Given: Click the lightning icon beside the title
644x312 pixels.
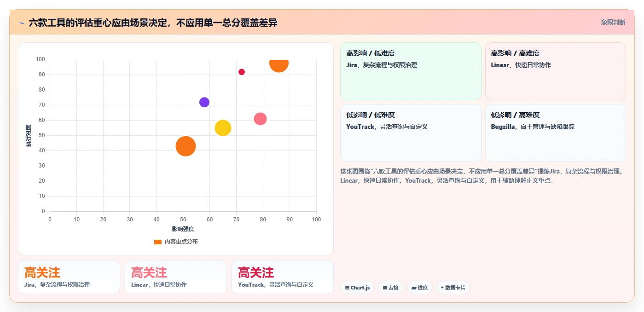Looking at the screenshot, I should [22, 23].
